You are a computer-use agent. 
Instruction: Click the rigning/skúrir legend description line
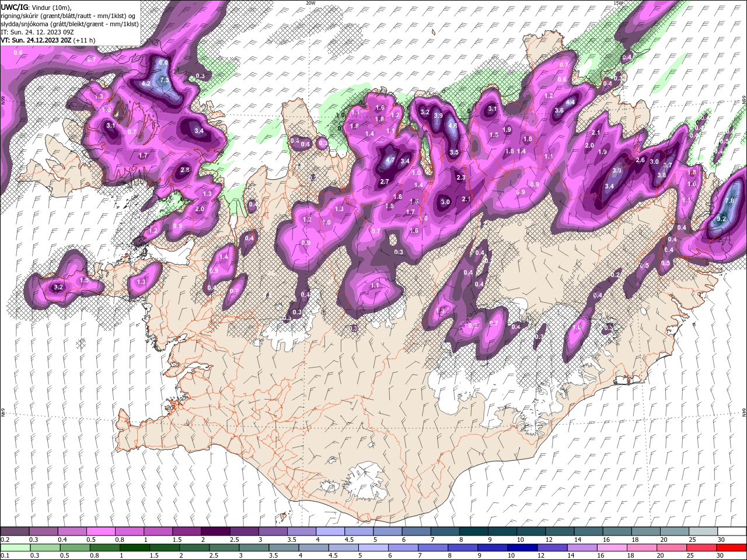(x=68, y=15)
